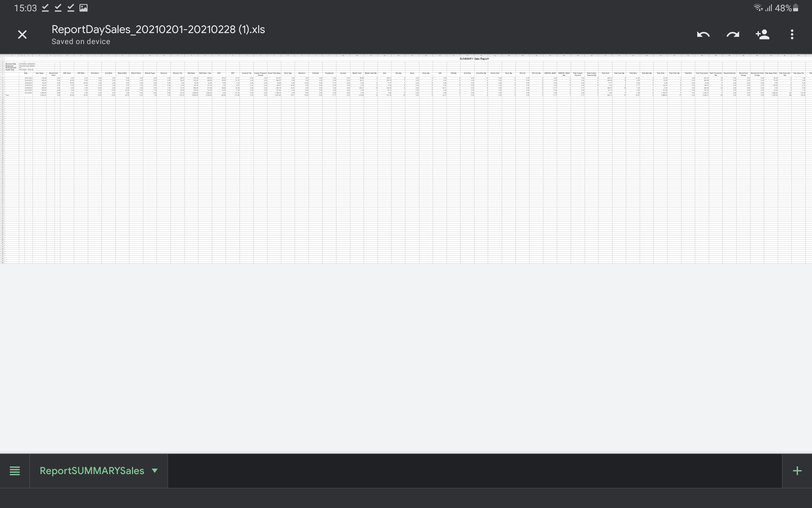The image size is (812, 508).
Task: Tap the file name title text
Action: (158, 30)
